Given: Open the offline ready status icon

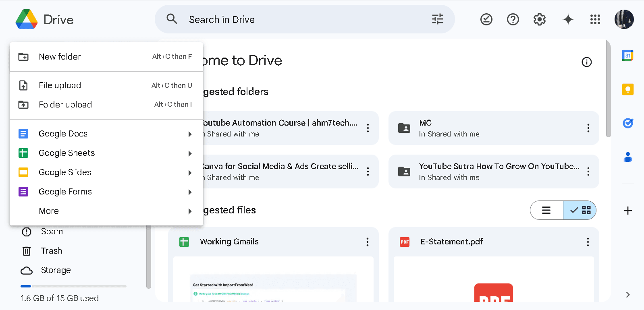Looking at the screenshot, I should coord(486,19).
